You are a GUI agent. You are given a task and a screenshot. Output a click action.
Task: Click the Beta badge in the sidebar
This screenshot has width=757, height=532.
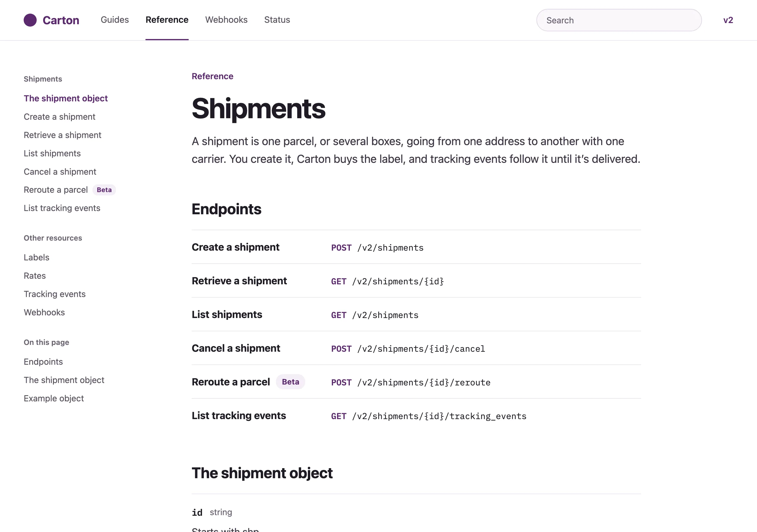coord(104,190)
